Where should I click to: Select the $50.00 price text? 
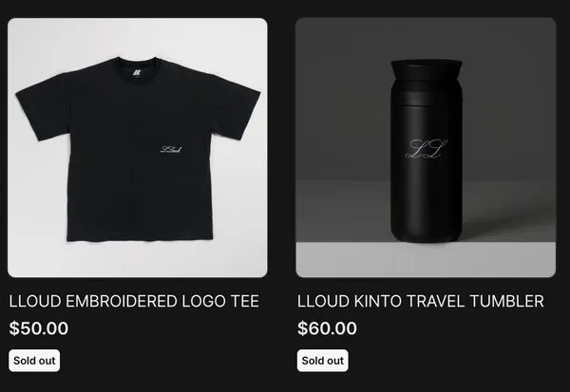click(x=39, y=328)
